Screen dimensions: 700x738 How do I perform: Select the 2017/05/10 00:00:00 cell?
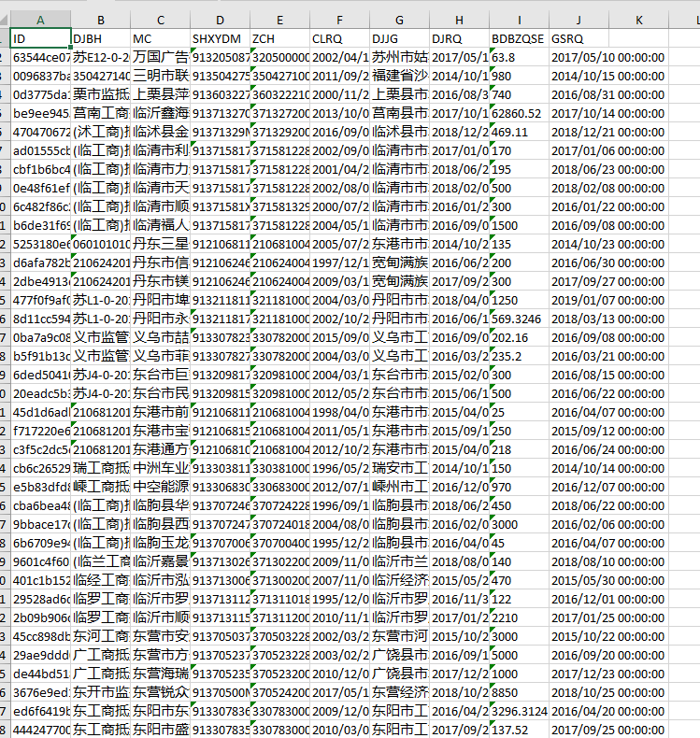tap(608, 57)
